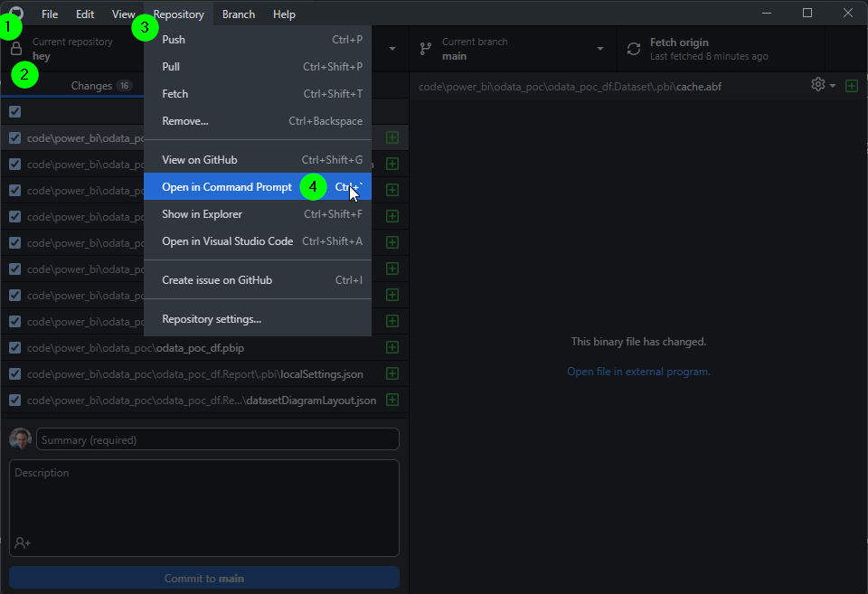
Task: Focus the Summary (required) input field
Action: [x=218, y=439]
